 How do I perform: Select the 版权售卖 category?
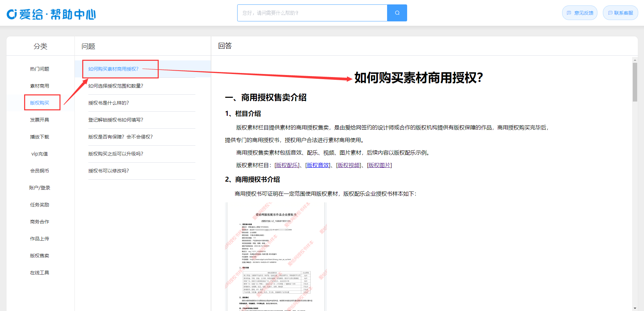(x=40, y=256)
